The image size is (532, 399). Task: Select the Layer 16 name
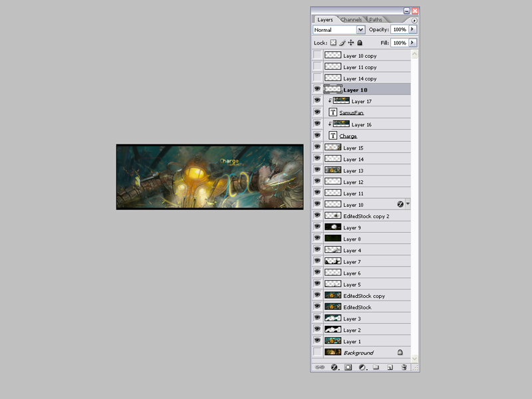point(361,124)
